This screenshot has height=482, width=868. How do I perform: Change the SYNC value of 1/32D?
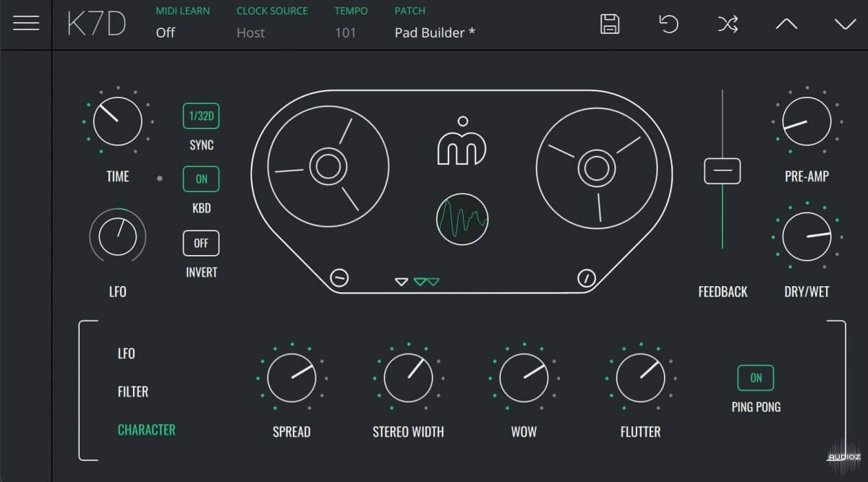[x=200, y=115]
